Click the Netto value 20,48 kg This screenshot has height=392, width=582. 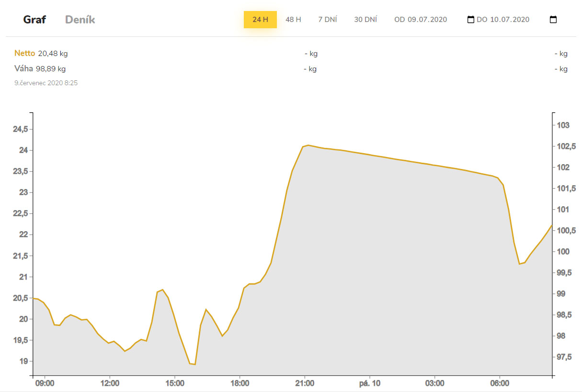click(x=52, y=54)
